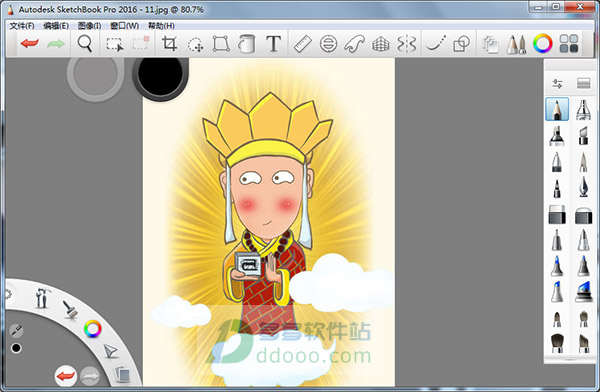600x392 pixels.
Task: Select the large round bristle brush
Action: pyautogui.click(x=557, y=343)
